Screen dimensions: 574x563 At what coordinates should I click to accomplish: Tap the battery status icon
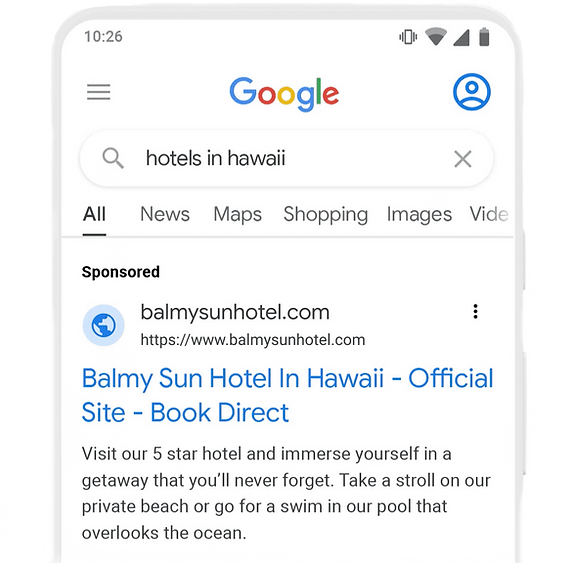[x=484, y=37]
